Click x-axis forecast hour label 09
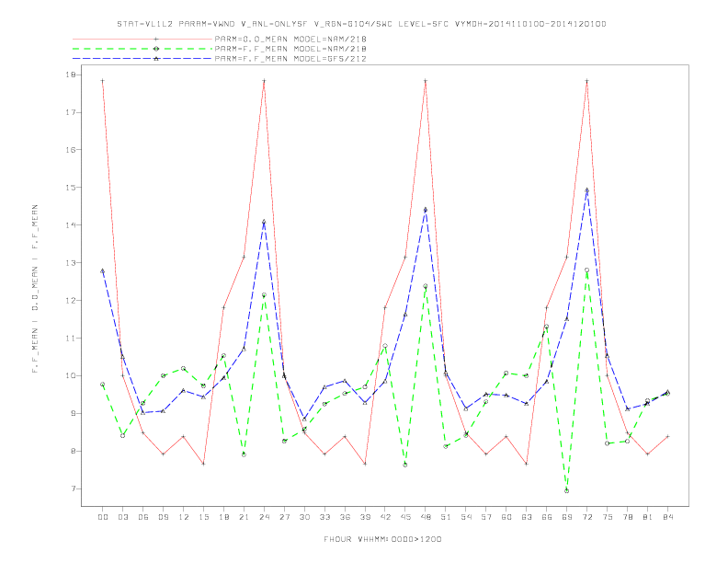This screenshot has width=728, height=563. 163,517
